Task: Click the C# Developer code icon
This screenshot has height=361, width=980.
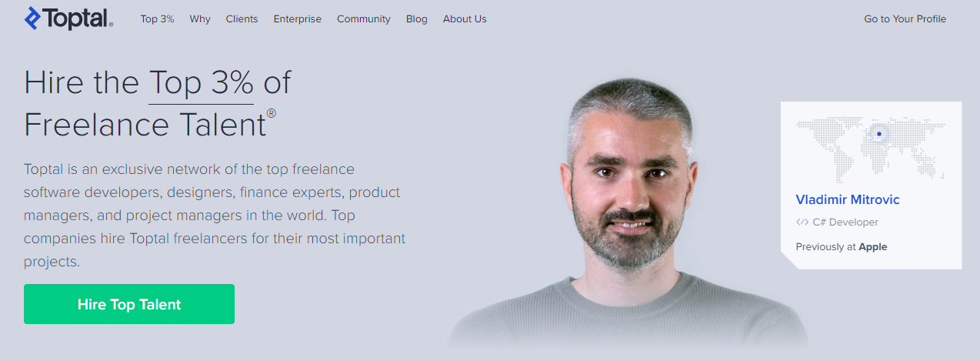Action: (x=802, y=222)
